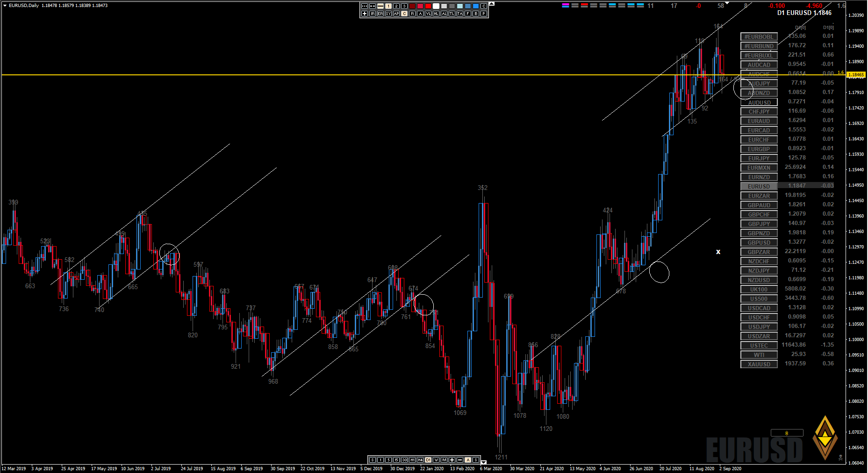This screenshot has height=473, width=868.
Task: Select the B drawing tool
Action: tap(476, 14)
